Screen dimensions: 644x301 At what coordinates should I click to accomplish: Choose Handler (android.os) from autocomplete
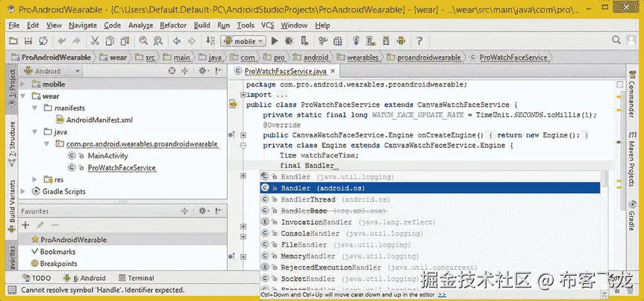point(430,188)
